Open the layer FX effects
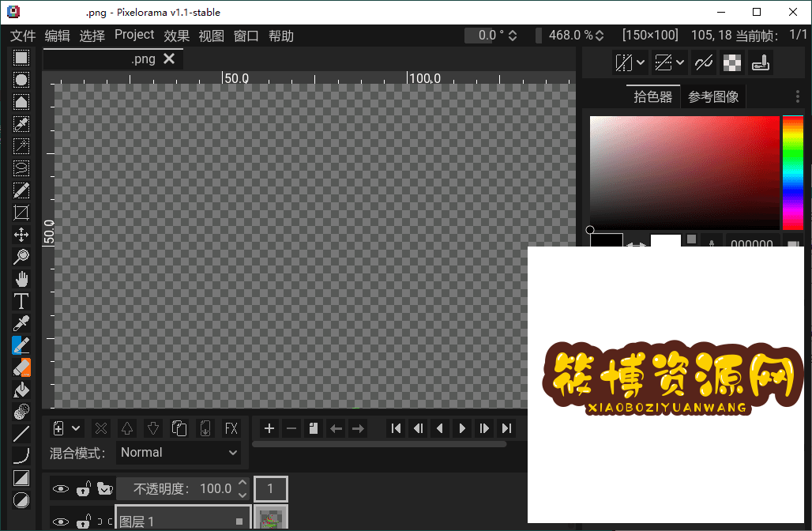 click(x=231, y=428)
